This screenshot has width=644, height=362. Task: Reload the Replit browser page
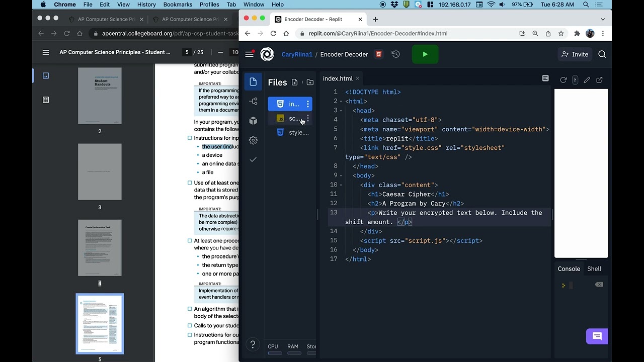pos(273,34)
